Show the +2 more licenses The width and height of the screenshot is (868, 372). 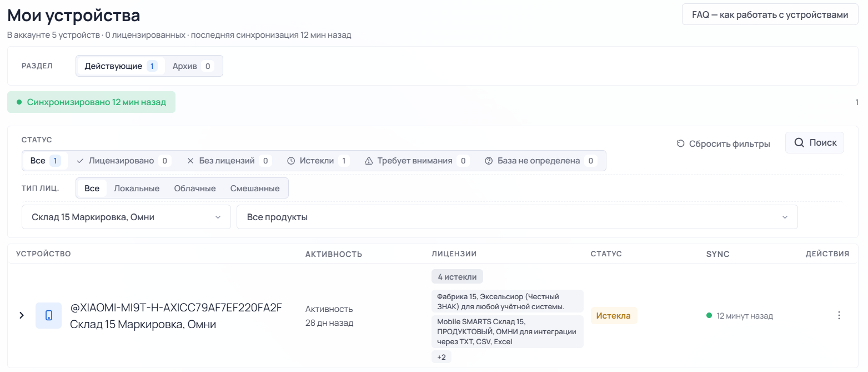(441, 357)
